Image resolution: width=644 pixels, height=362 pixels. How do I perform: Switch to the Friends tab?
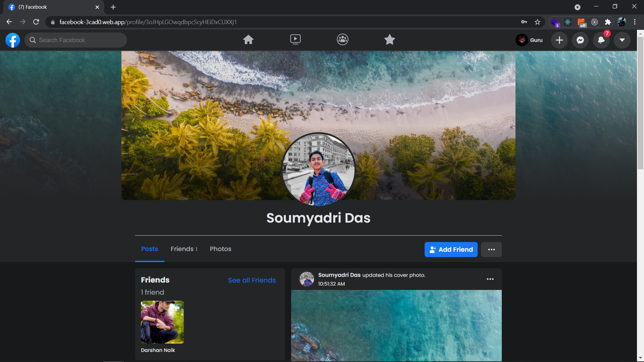coord(184,249)
